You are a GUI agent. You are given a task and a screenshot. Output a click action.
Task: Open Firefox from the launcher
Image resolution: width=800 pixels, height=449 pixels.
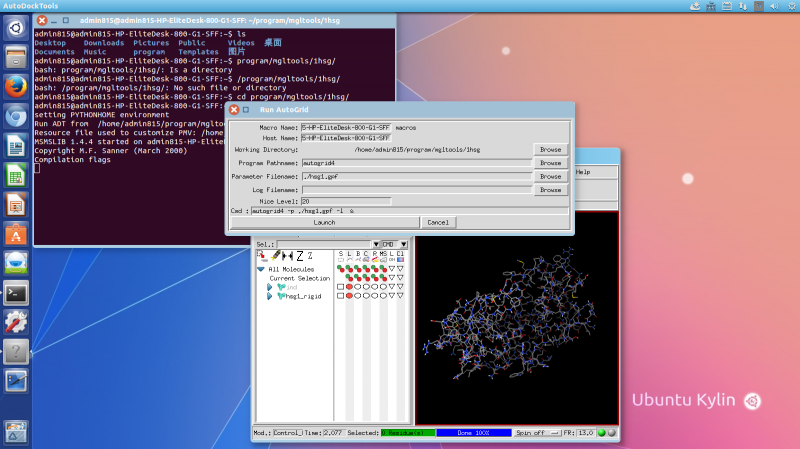pos(15,88)
